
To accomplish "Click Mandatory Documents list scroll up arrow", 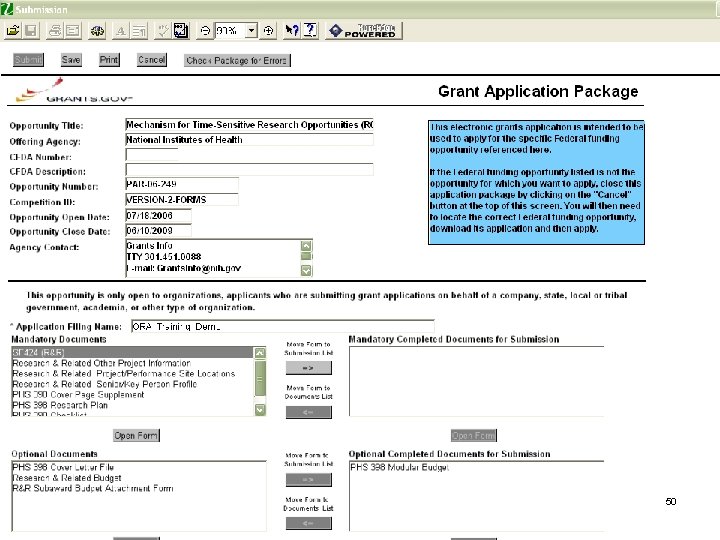I will click(260, 353).
